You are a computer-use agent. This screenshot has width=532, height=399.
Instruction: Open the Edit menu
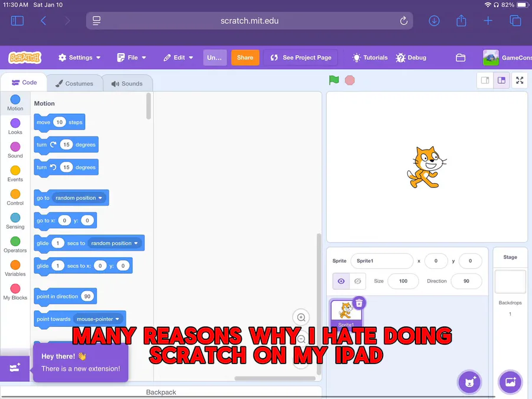178,58
